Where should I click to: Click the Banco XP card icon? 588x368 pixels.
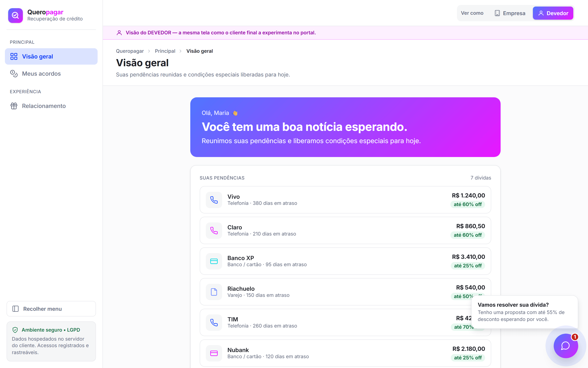214,261
